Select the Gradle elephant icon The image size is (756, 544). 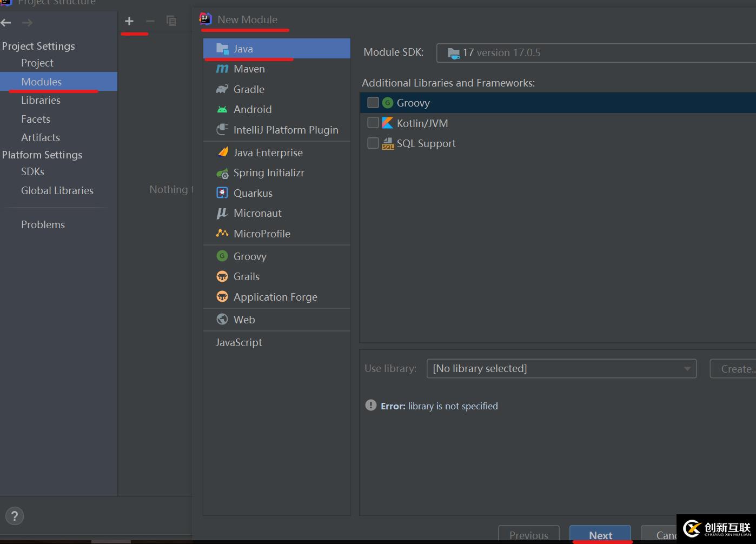(222, 89)
